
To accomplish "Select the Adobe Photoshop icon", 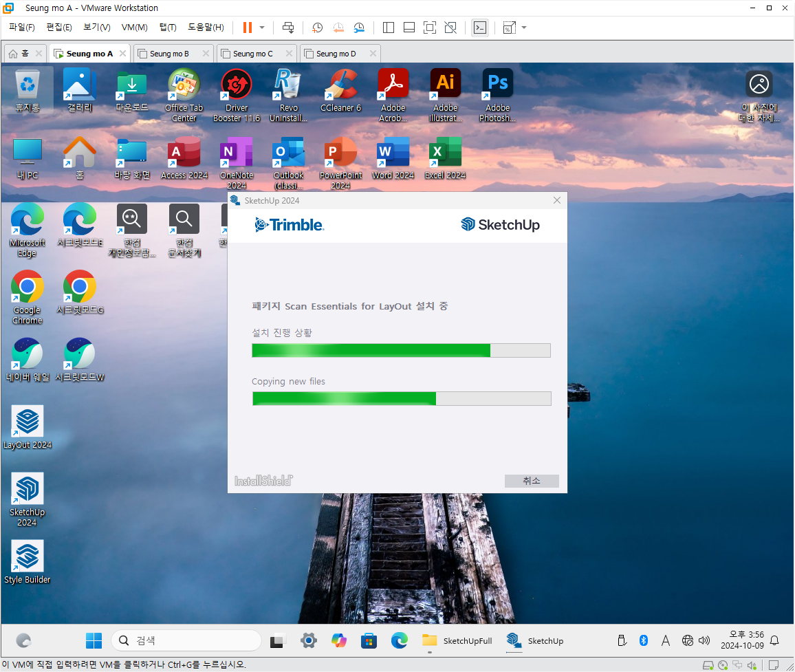I will pos(497,96).
